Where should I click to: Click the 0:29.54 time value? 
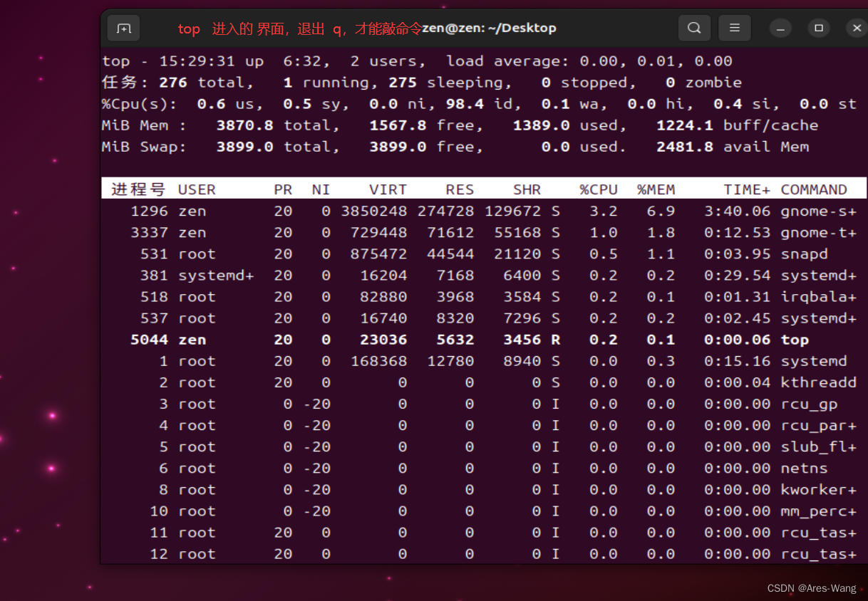coord(738,276)
